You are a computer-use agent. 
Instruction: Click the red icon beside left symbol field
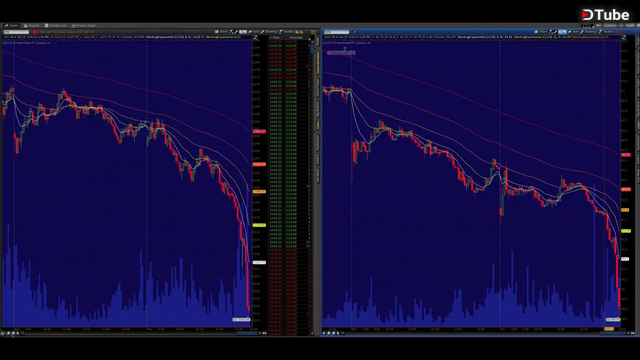pyautogui.click(x=35, y=32)
